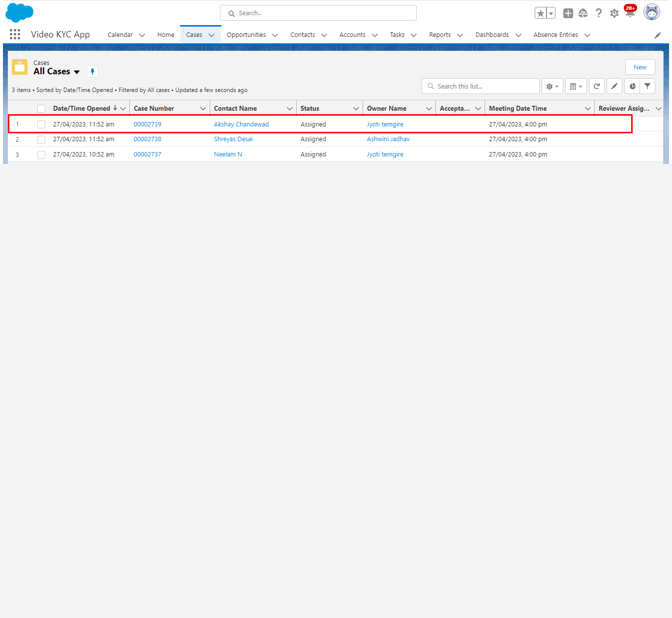Click the Search this list field

pos(481,86)
